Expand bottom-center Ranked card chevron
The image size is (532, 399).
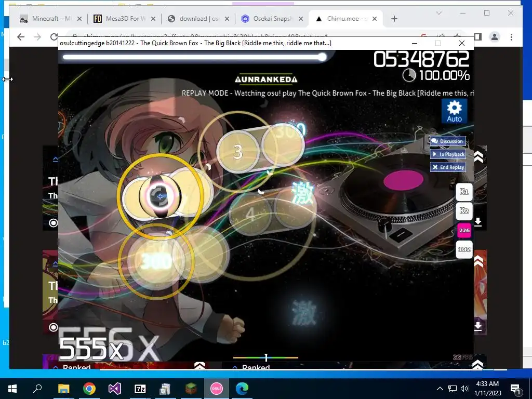tap(200, 365)
